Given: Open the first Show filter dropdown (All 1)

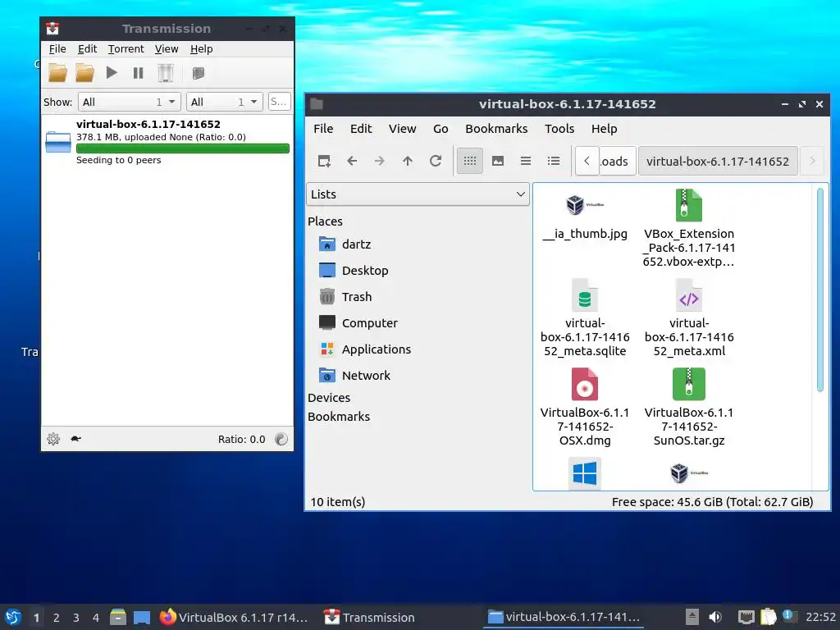Looking at the screenshot, I should tap(129, 102).
